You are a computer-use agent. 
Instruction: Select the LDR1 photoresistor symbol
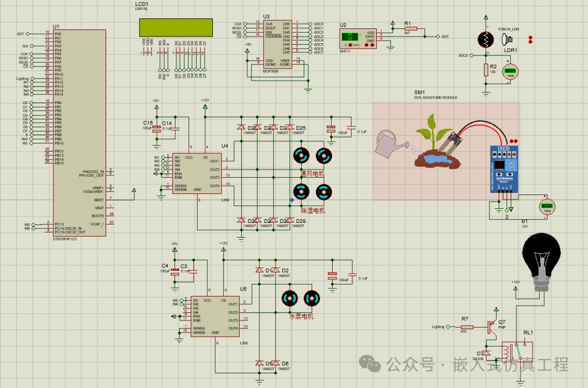pyautogui.click(x=486, y=39)
